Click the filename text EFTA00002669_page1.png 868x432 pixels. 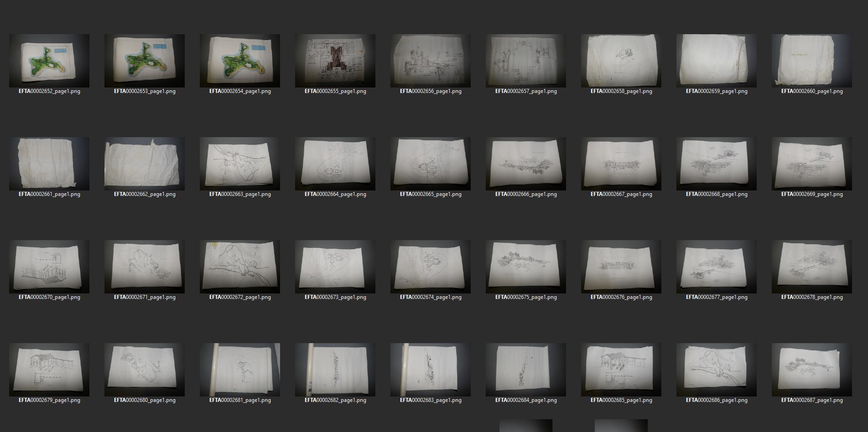tap(812, 194)
